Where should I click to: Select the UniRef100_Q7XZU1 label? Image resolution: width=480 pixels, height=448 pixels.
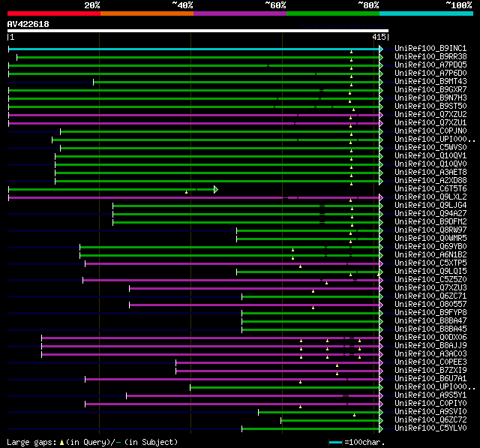[x=430, y=123]
